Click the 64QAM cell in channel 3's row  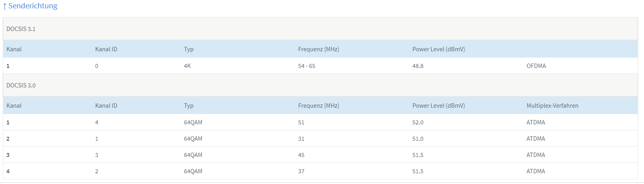193,155
